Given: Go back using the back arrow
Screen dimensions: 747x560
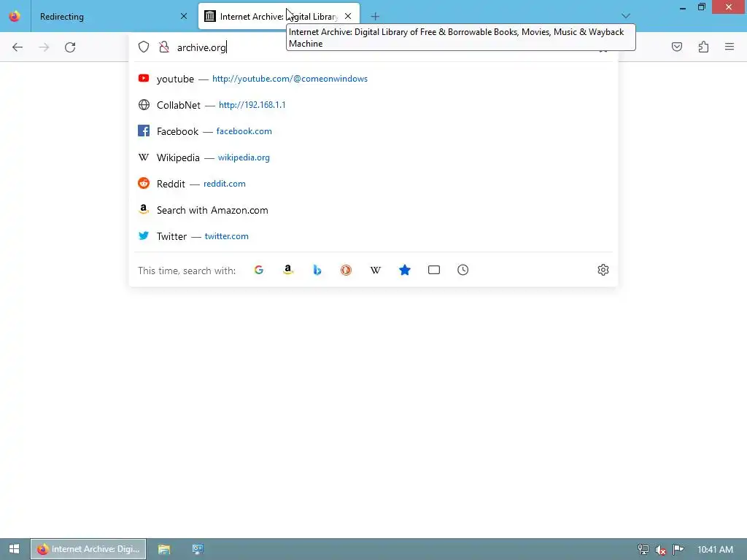Looking at the screenshot, I should point(18,47).
